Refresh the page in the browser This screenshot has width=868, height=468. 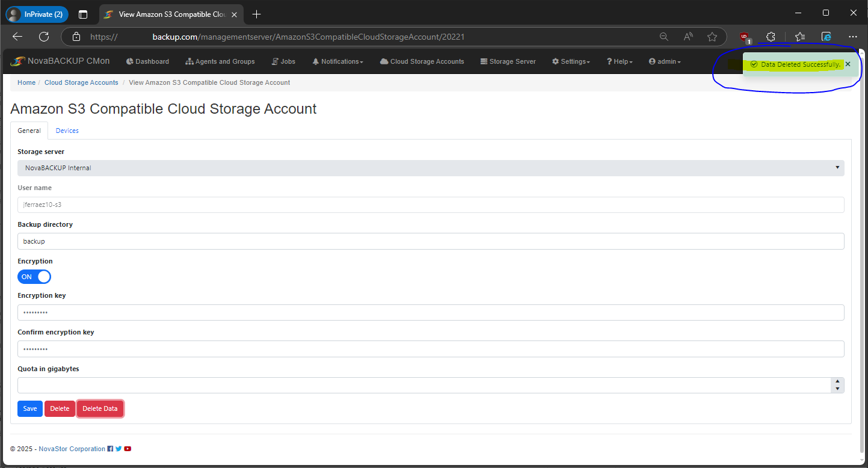[44, 37]
